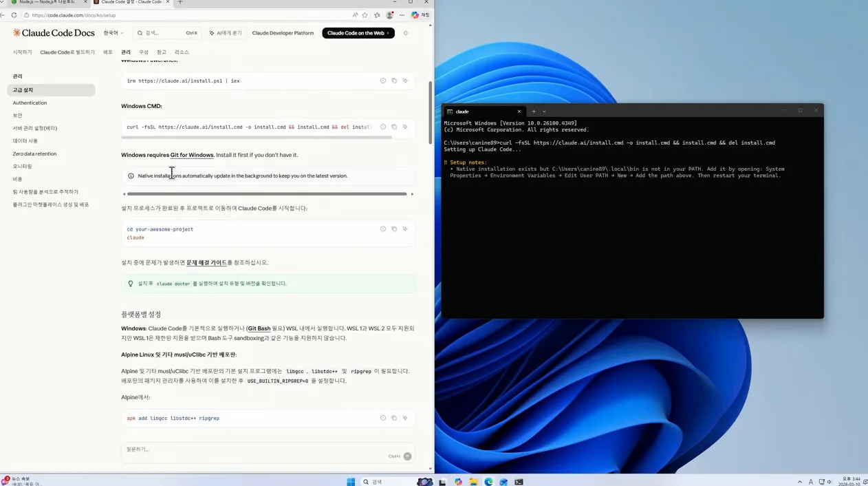Click the browser back arrow

click(x=3, y=15)
